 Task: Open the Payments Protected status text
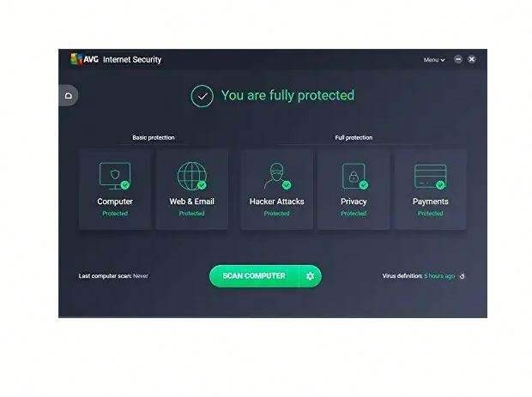tap(430, 214)
